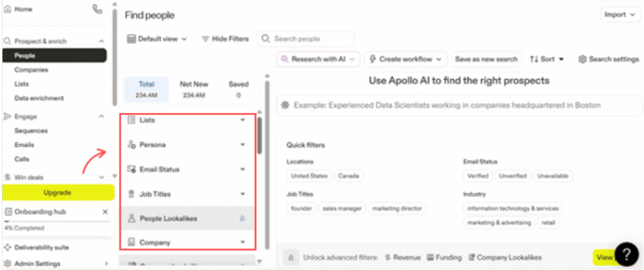644x270 pixels.
Task: Click the Deliverability suite icon
Action: coord(8,247)
